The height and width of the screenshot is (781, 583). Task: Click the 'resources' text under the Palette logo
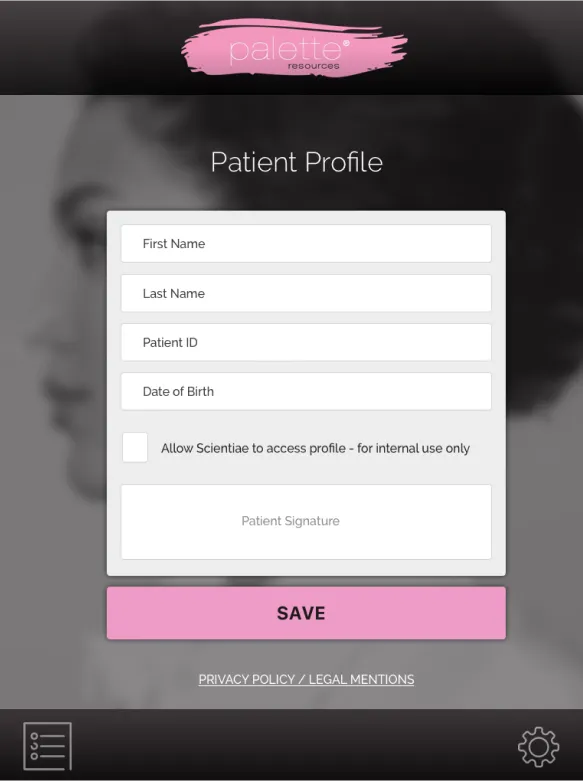313,66
